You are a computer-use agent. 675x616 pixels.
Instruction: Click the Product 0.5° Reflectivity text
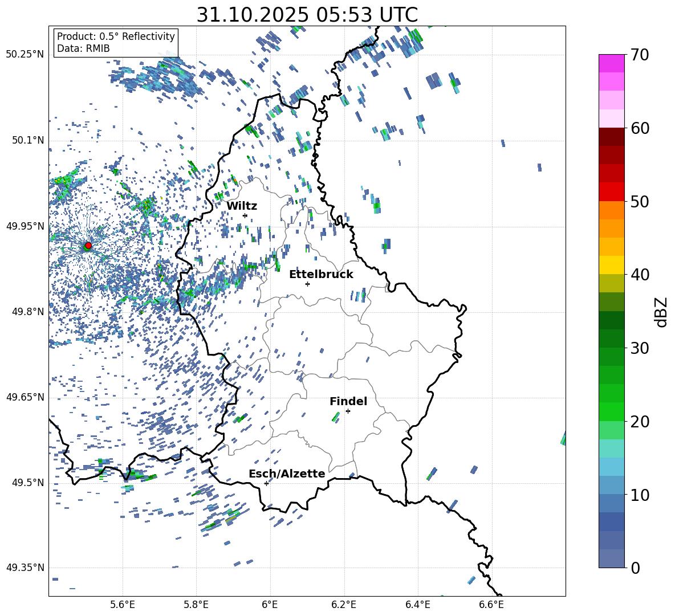(x=116, y=36)
